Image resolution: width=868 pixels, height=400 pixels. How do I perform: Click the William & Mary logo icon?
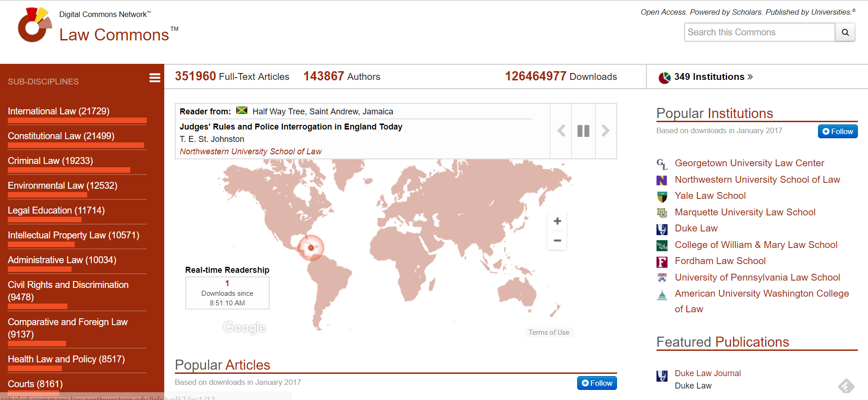(662, 246)
